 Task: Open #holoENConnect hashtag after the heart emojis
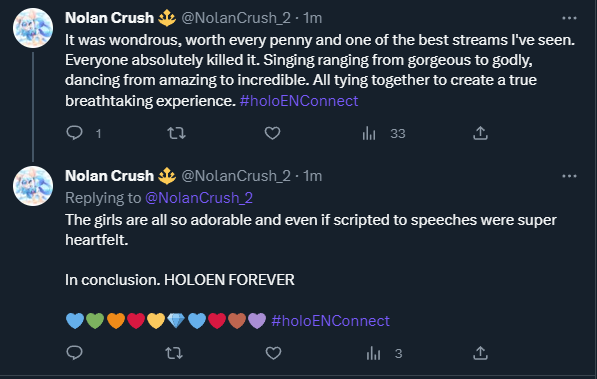[x=330, y=321]
